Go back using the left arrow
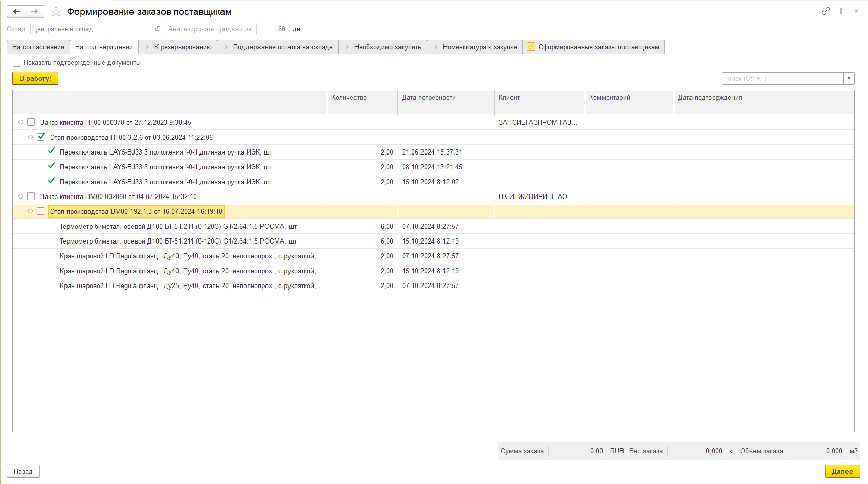The image size is (868, 484). point(16,11)
